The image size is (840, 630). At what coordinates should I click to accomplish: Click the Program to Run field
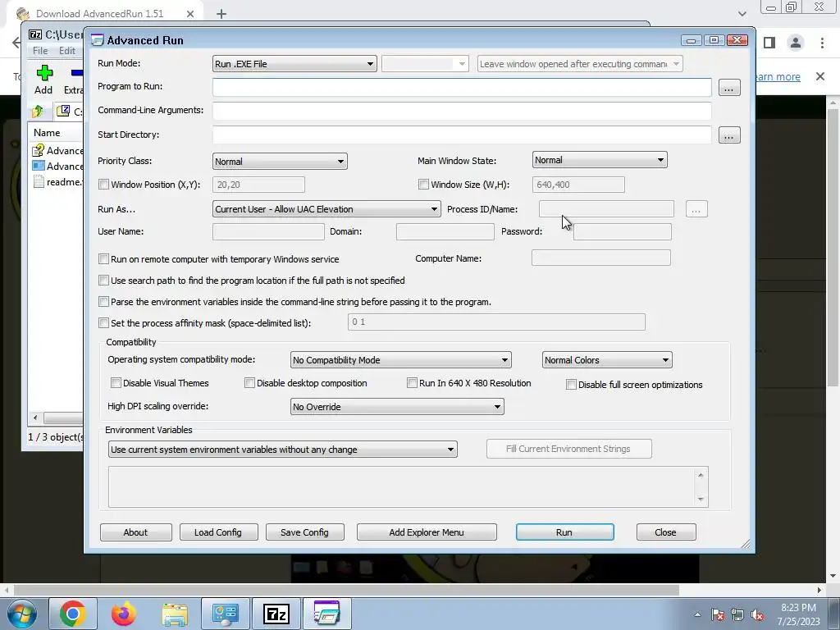462,87
